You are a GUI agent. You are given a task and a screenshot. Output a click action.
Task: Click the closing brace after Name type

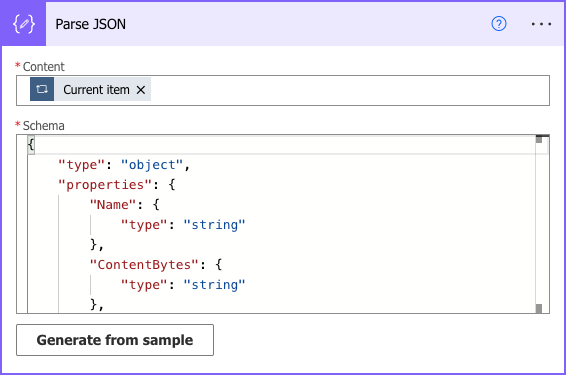(x=94, y=245)
